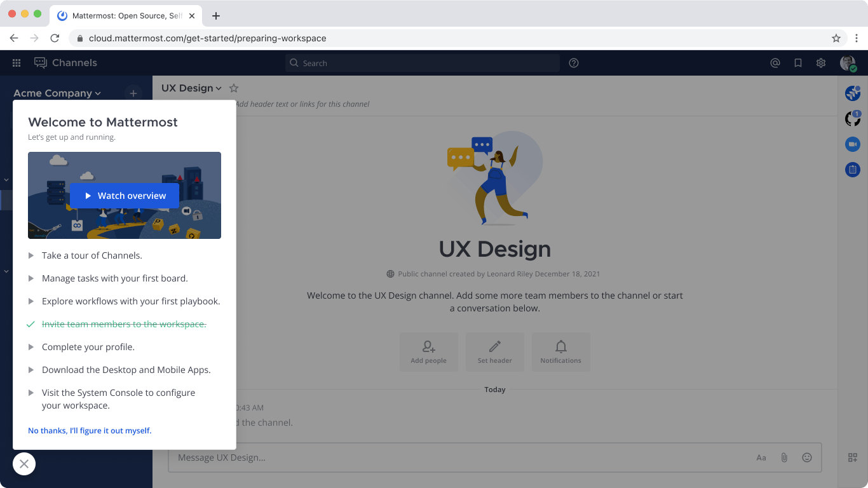The height and width of the screenshot is (488, 868).
Task: Open the app marketplace icon at bottom right
Action: 853,457
